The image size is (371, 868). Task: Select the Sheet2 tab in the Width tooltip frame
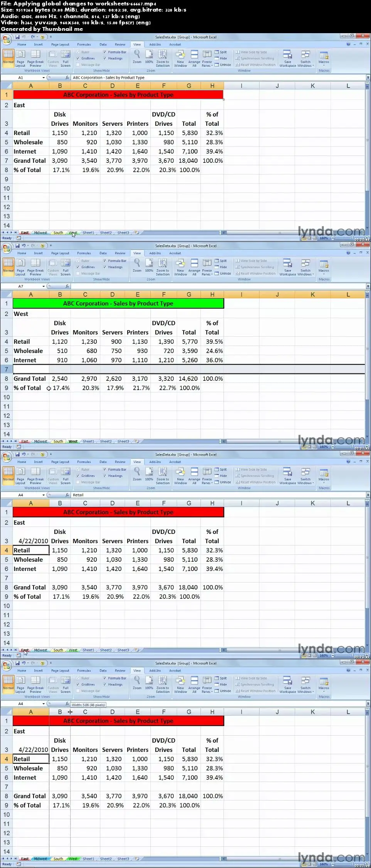(106, 859)
